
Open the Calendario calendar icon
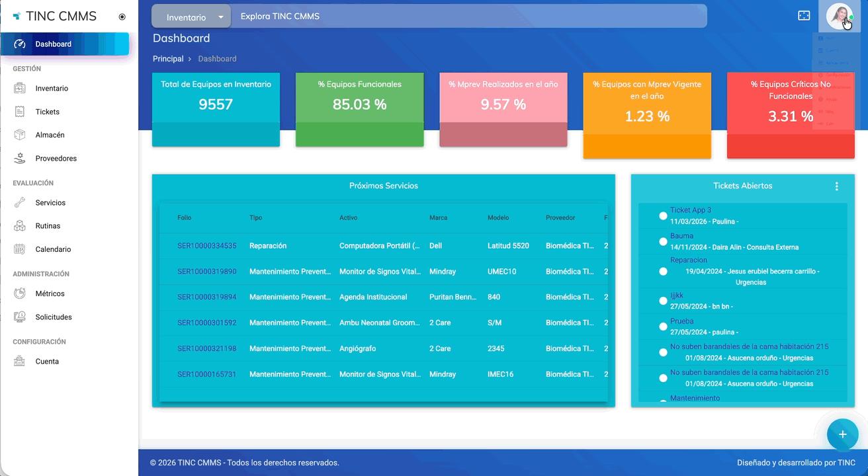point(20,249)
